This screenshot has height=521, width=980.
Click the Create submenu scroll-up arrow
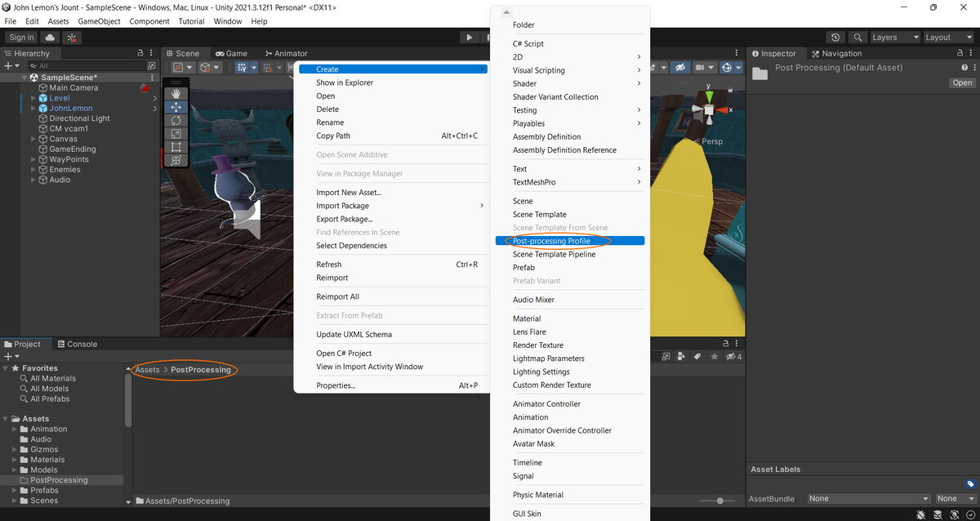tap(505, 12)
